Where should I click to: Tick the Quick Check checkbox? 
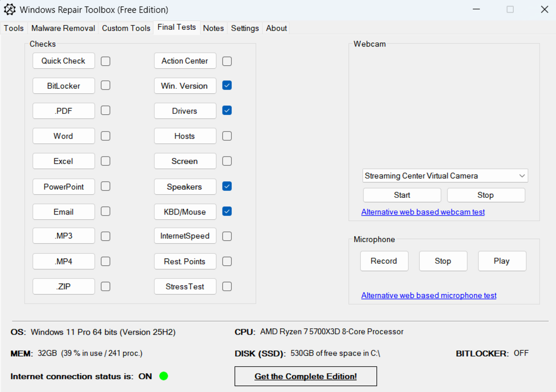[106, 61]
